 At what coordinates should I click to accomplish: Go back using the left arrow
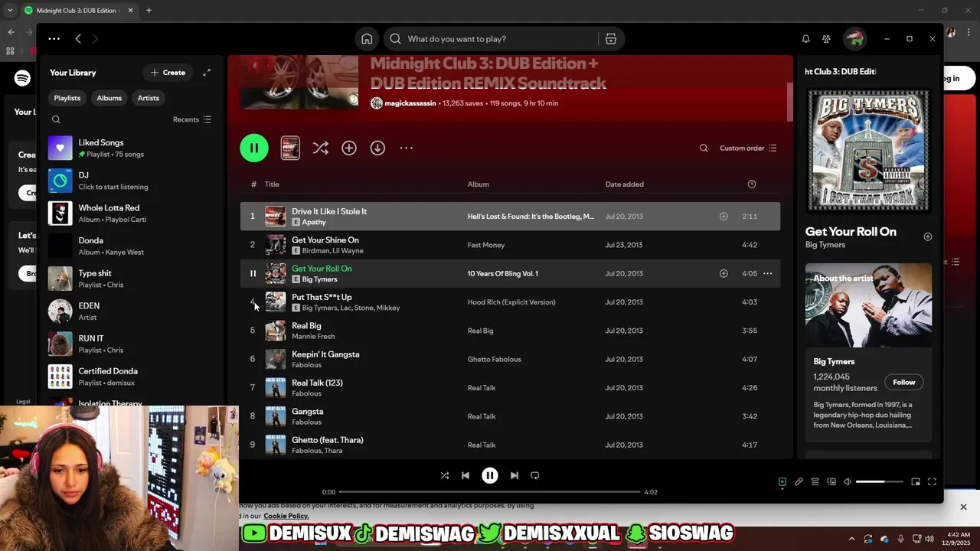point(78,38)
